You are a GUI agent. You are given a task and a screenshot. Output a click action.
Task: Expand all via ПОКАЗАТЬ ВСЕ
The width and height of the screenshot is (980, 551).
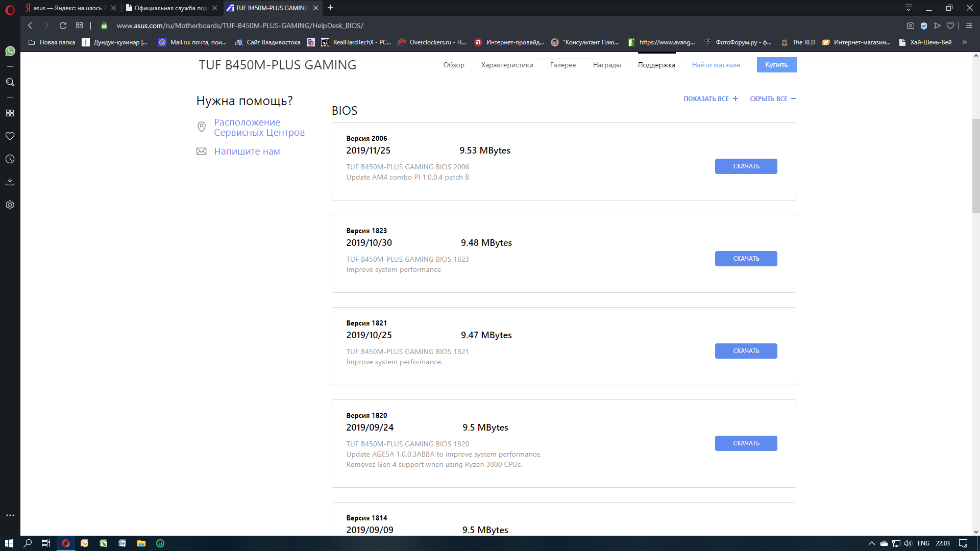(710, 99)
